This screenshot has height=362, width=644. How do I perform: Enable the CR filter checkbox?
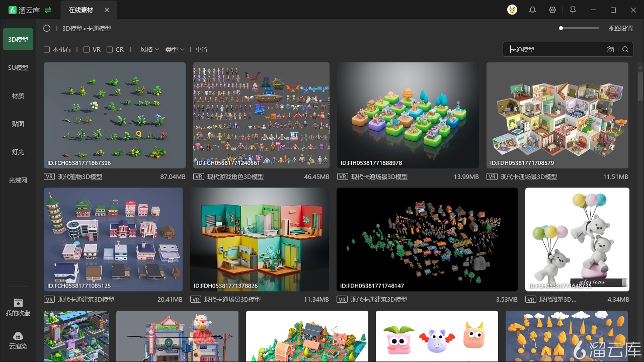[x=110, y=50]
